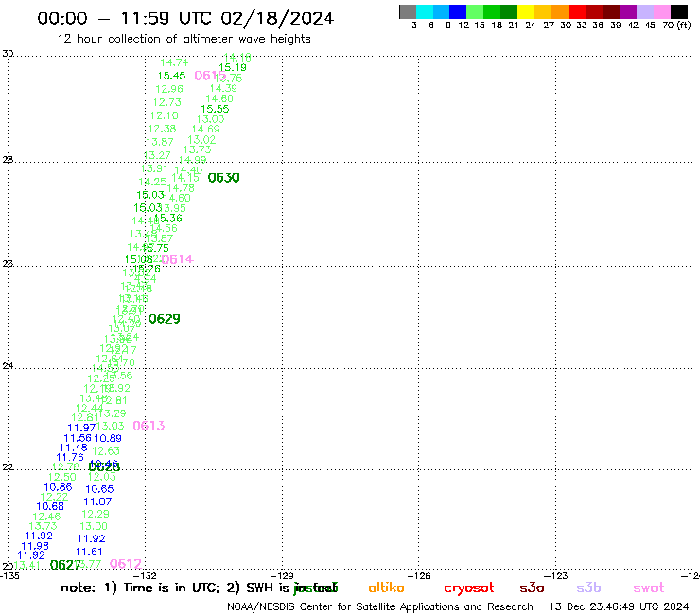Viewport: 700px width, 615px height.
Task: Click the blue 10.68 wave height value
Action: coord(50,506)
